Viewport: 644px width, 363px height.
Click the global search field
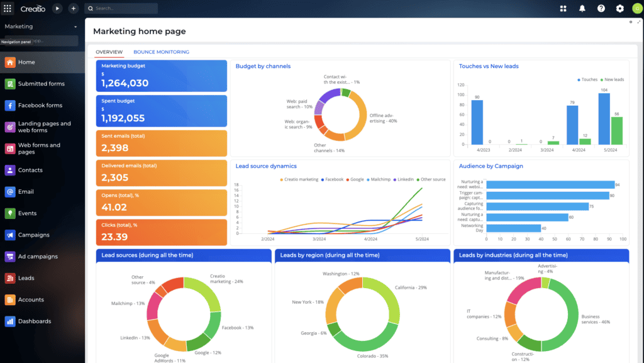121,8
